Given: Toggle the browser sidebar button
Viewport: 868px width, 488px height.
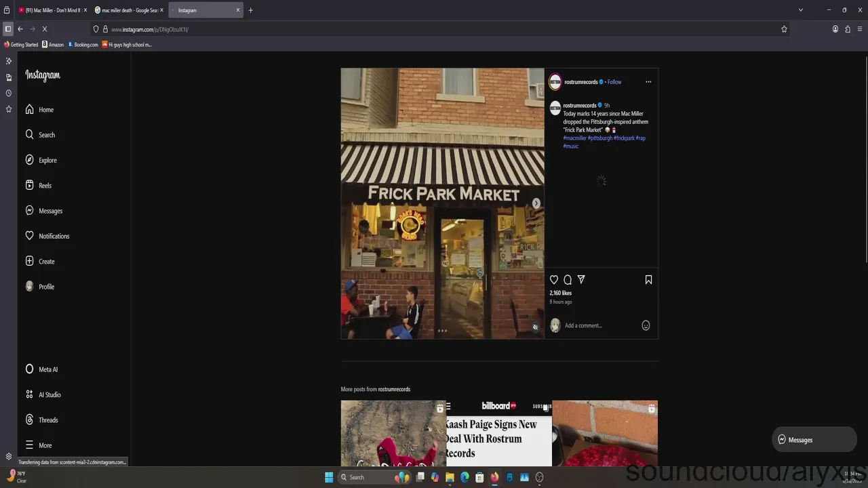Looking at the screenshot, I should (x=7, y=29).
